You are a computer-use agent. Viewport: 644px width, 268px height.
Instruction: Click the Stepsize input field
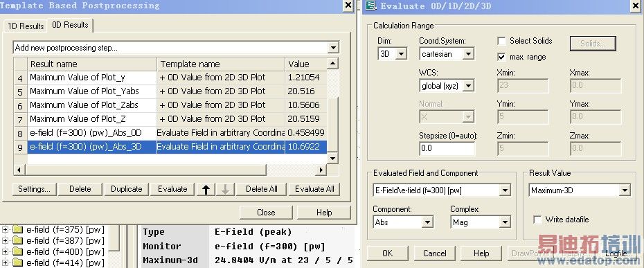447,148
